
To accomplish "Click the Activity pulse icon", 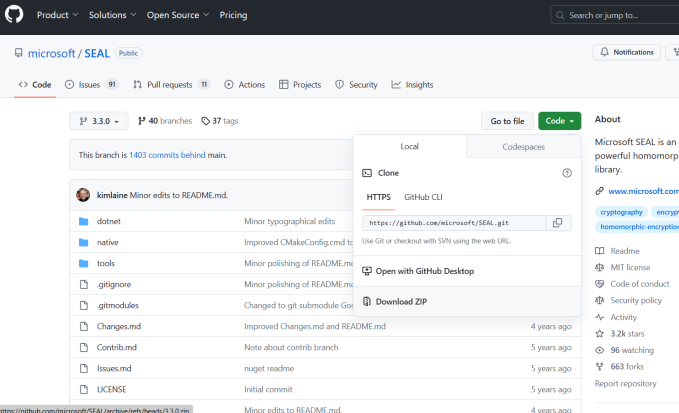I will pos(599,317).
